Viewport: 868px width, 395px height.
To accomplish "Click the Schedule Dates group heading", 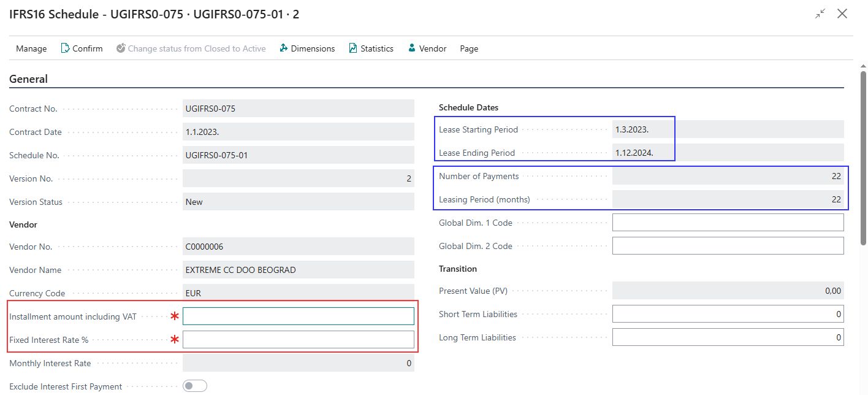I will (468, 107).
